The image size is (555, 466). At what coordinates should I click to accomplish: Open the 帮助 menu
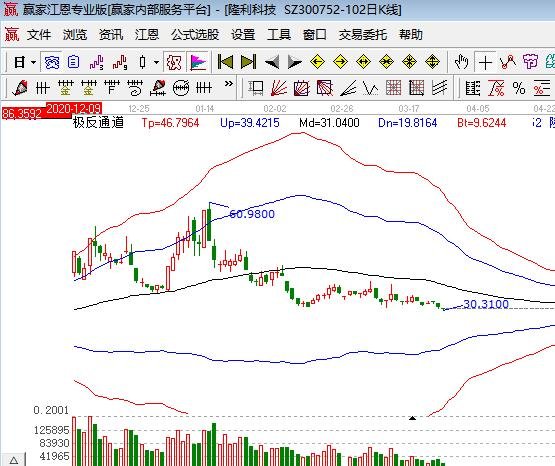(411, 35)
